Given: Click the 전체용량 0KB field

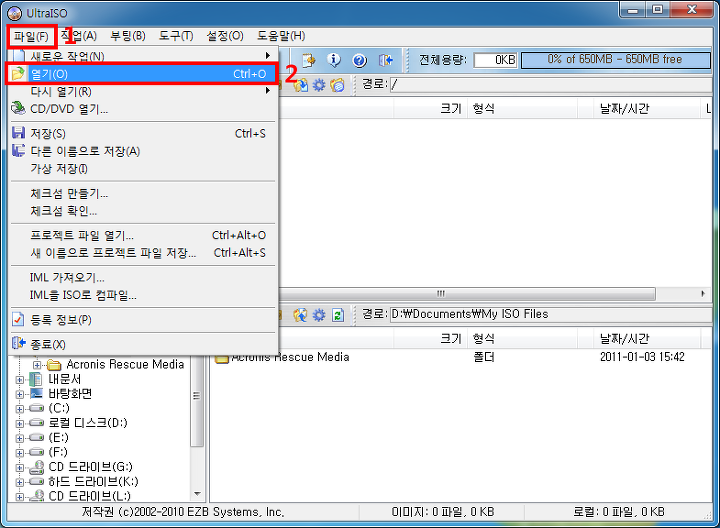Looking at the screenshot, I should [495, 60].
